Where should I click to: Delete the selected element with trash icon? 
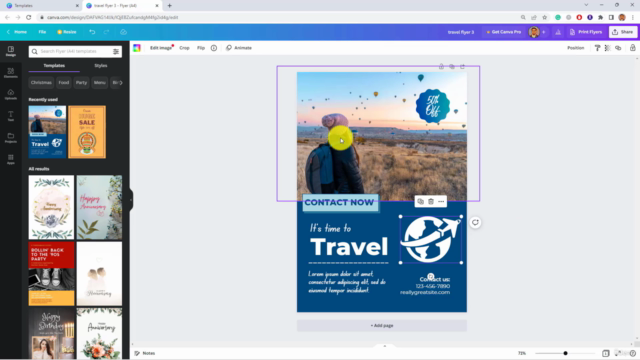point(431,202)
